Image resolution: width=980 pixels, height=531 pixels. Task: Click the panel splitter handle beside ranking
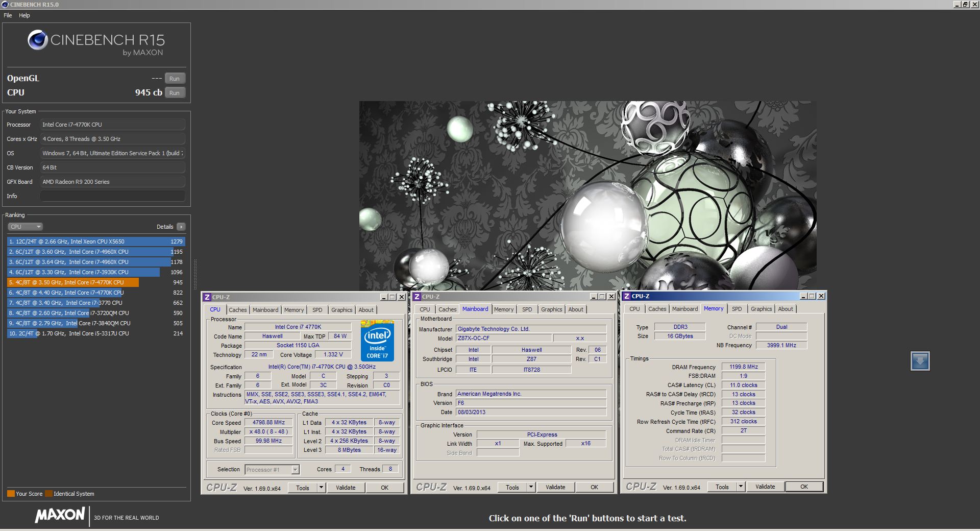195,276
